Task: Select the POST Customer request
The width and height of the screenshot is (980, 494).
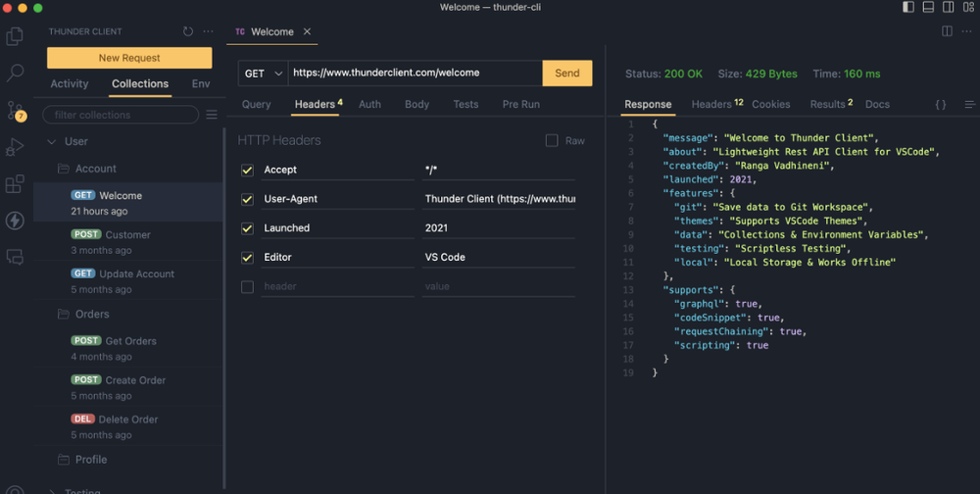Action: [128, 242]
